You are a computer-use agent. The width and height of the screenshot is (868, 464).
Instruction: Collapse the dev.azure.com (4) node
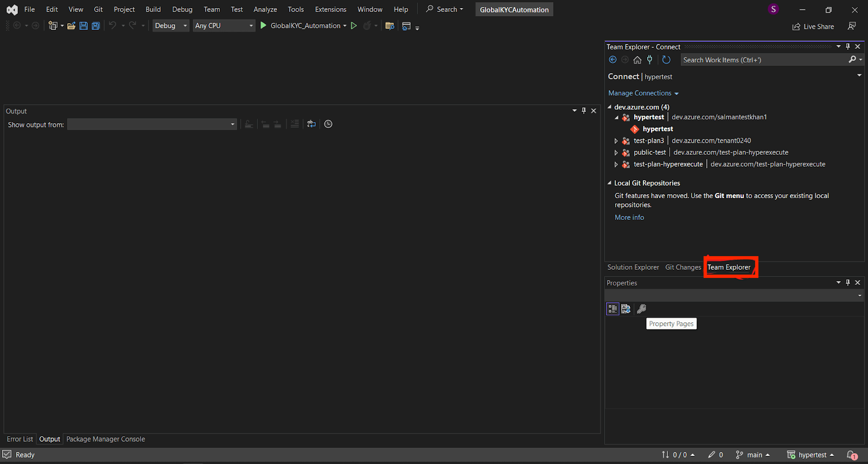pyautogui.click(x=610, y=107)
